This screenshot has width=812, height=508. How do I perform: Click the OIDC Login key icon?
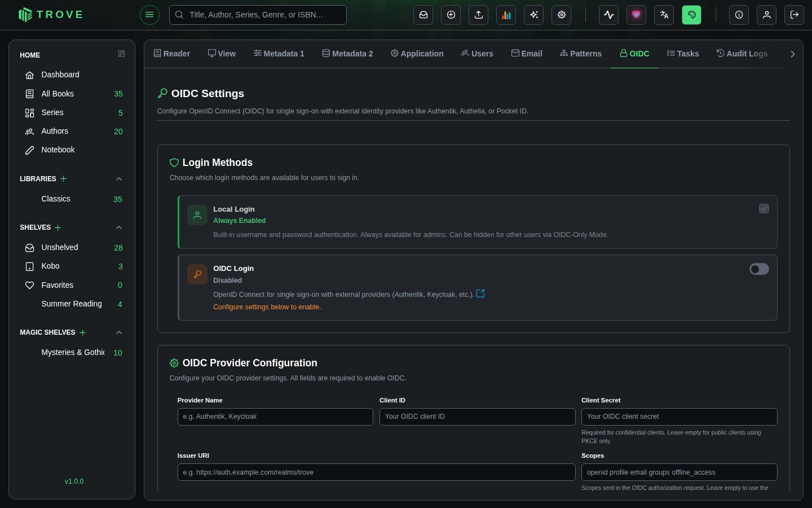pyautogui.click(x=197, y=274)
